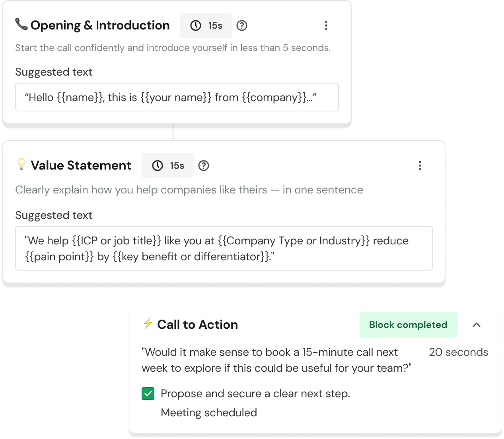Open three-dot menu on Value Statement
The width and height of the screenshot is (504, 439).
pos(420,166)
